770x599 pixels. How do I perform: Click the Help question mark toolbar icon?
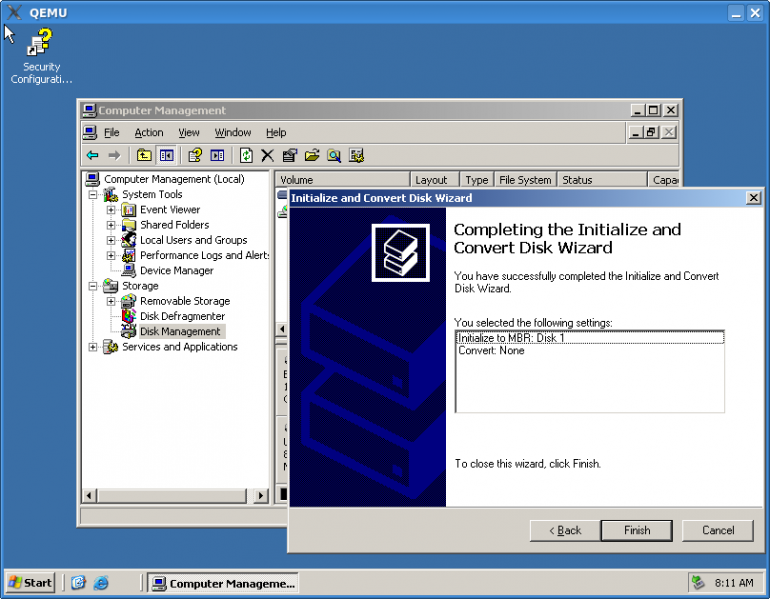195,155
